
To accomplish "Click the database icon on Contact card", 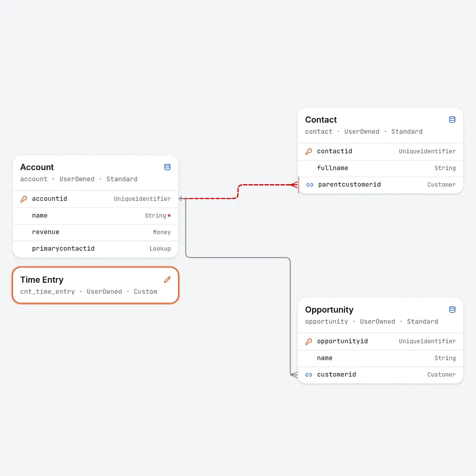I will (452, 119).
